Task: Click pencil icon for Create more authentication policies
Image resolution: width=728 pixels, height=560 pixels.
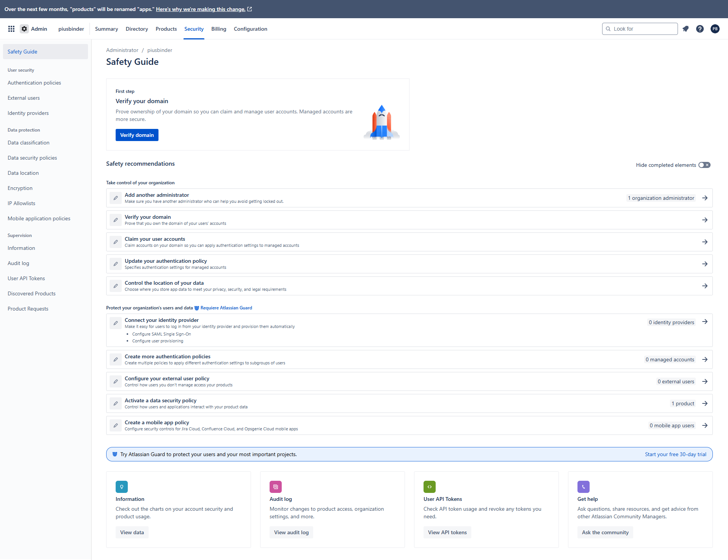Action: coord(116,359)
